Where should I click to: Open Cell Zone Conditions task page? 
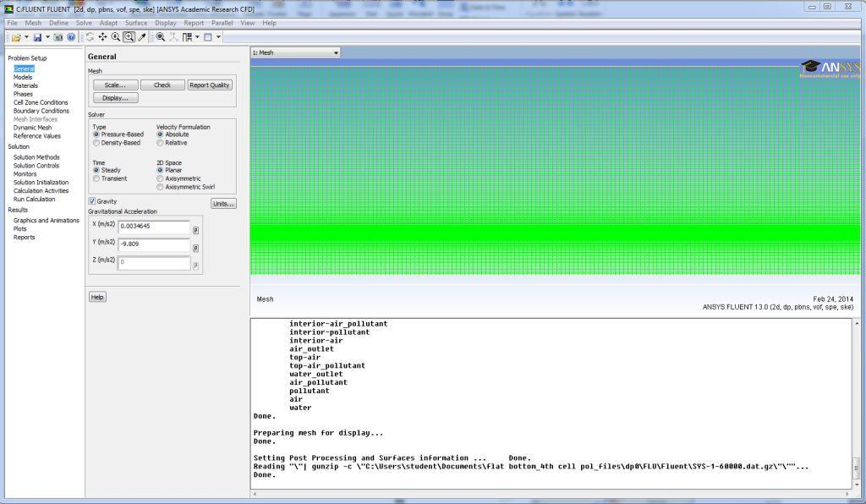[x=41, y=102]
